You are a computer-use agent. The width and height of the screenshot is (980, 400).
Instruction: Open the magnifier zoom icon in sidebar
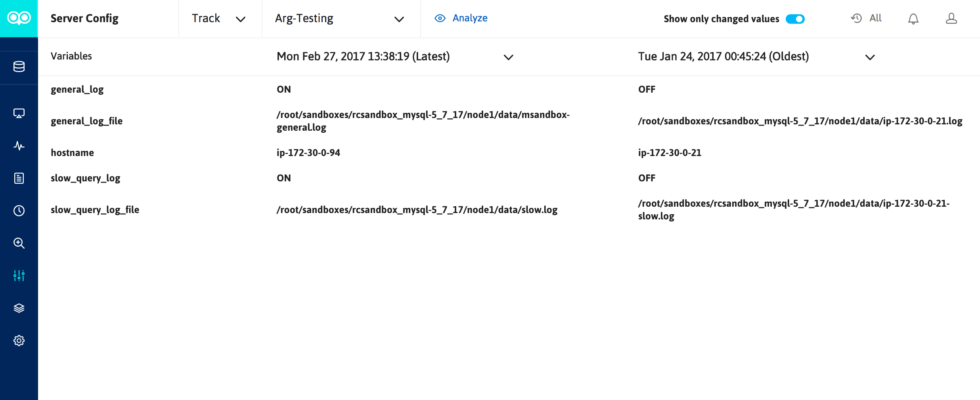pos(19,243)
